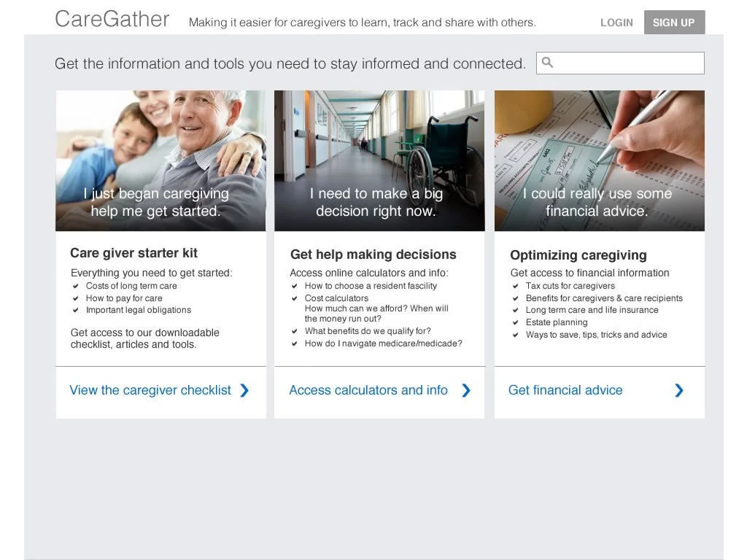Image resolution: width=747 pixels, height=560 pixels.
Task: Click 'Ways to save, tips, tricks and advice'
Action: [597, 335]
